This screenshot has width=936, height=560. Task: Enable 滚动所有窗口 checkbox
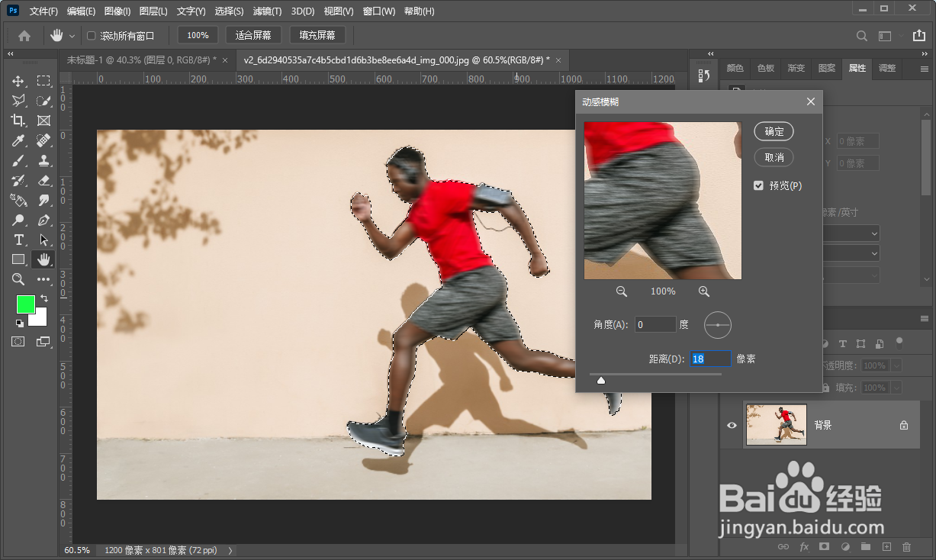(x=92, y=36)
